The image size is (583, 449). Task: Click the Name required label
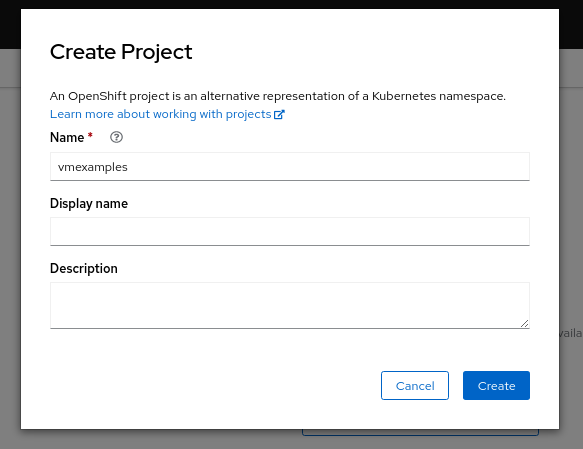pos(71,137)
